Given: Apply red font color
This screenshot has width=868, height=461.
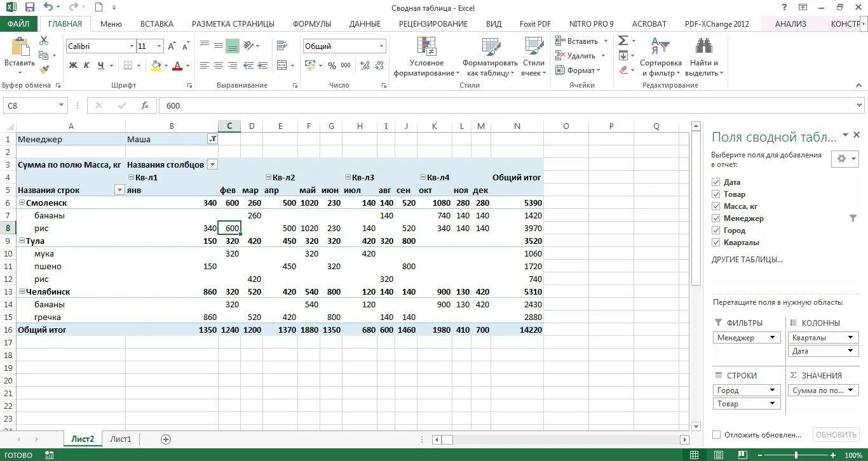Looking at the screenshot, I should coord(177,65).
